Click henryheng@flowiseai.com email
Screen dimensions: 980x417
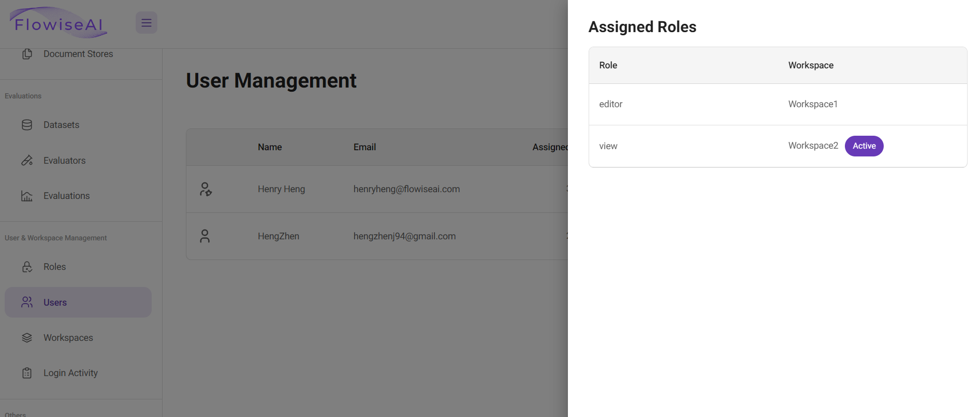tap(406, 189)
